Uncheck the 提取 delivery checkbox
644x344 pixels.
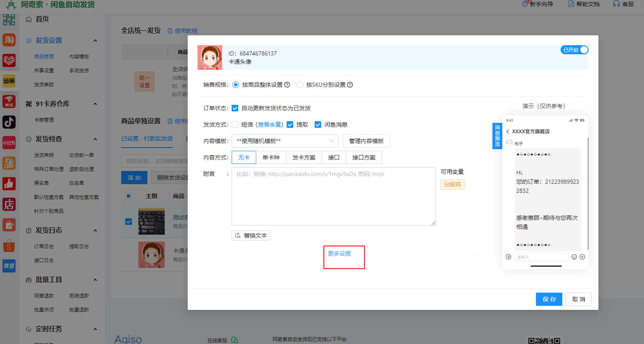pos(290,125)
